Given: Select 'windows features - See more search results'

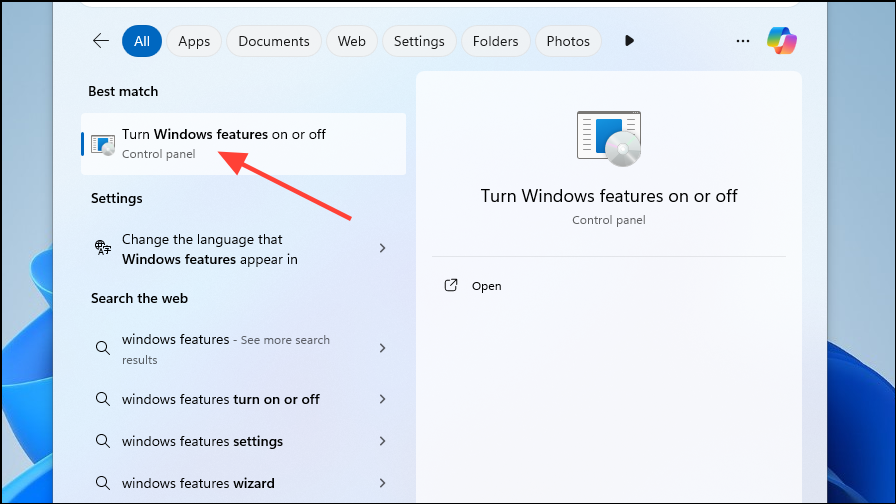Looking at the screenshot, I should click(243, 349).
